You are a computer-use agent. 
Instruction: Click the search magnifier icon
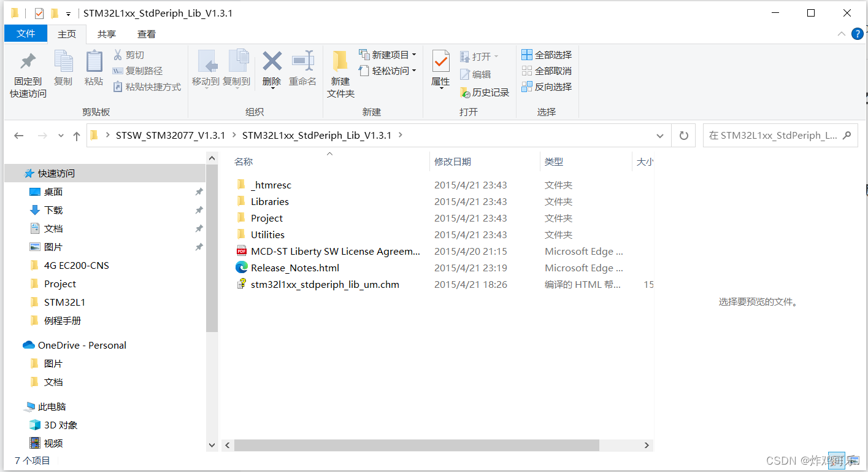[847, 136]
